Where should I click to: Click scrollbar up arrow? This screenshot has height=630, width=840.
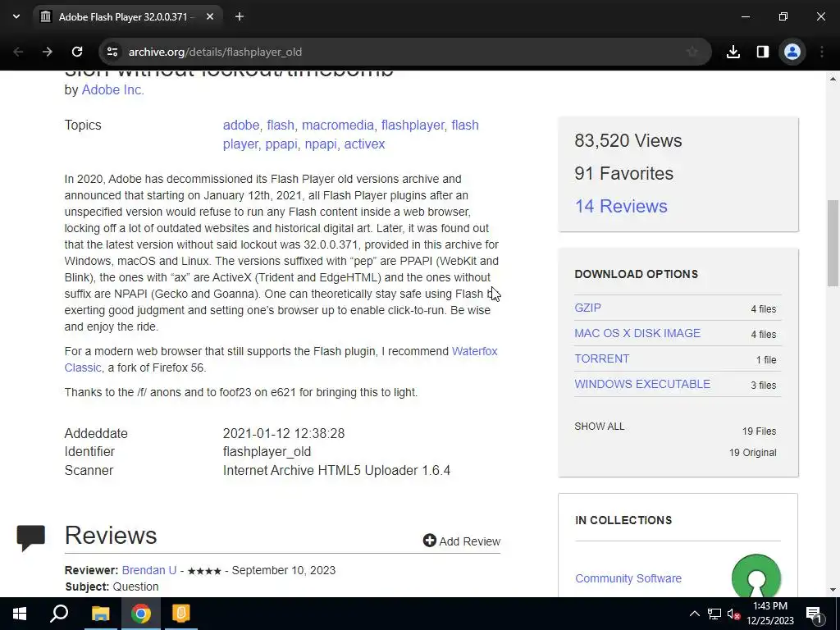[833, 79]
